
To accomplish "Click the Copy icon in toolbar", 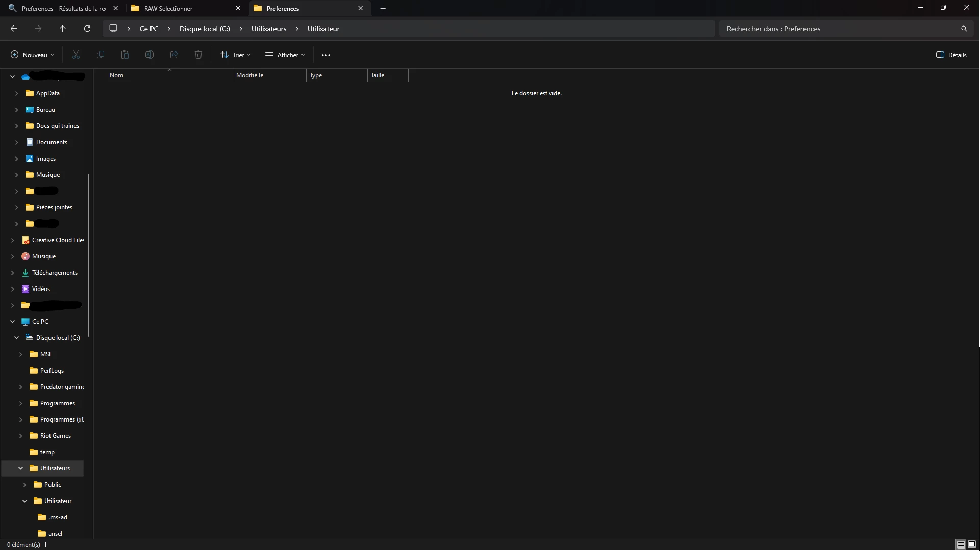I will pos(100,55).
